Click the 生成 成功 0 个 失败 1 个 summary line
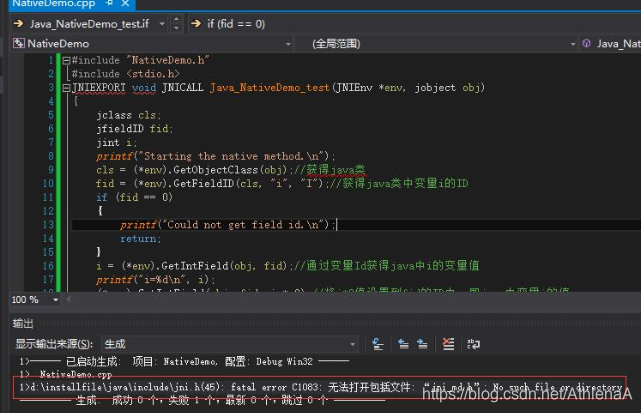The width and height of the screenshot is (643, 413). click(202, 399)
